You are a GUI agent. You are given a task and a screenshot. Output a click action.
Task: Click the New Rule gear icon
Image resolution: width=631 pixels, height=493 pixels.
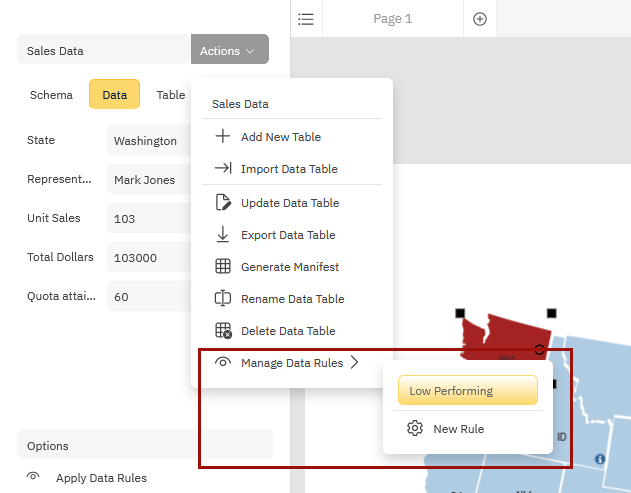pyautogui.click(x=415, y=429)
